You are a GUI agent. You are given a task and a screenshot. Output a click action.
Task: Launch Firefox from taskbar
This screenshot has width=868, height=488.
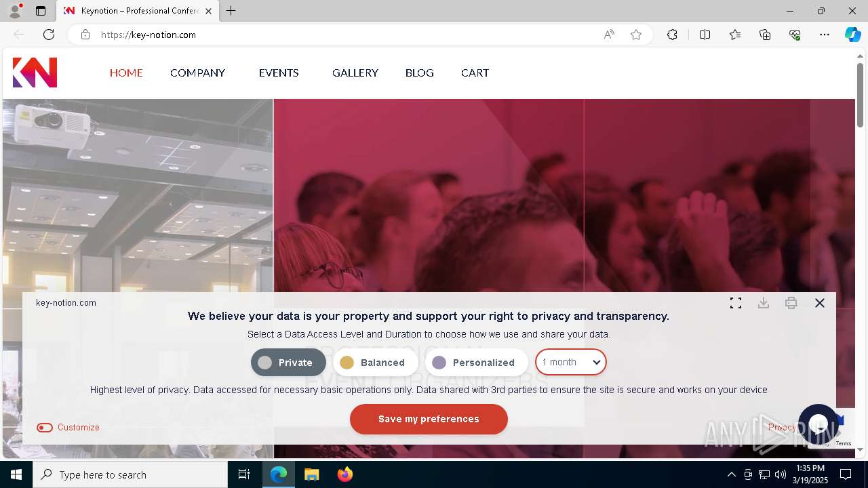pos(345,474)
